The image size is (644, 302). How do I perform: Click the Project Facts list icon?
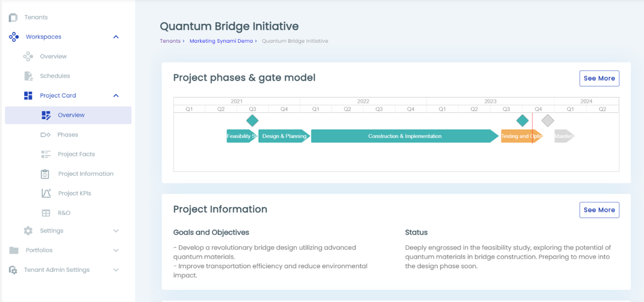pyautogui.click(x=46, y=154)
